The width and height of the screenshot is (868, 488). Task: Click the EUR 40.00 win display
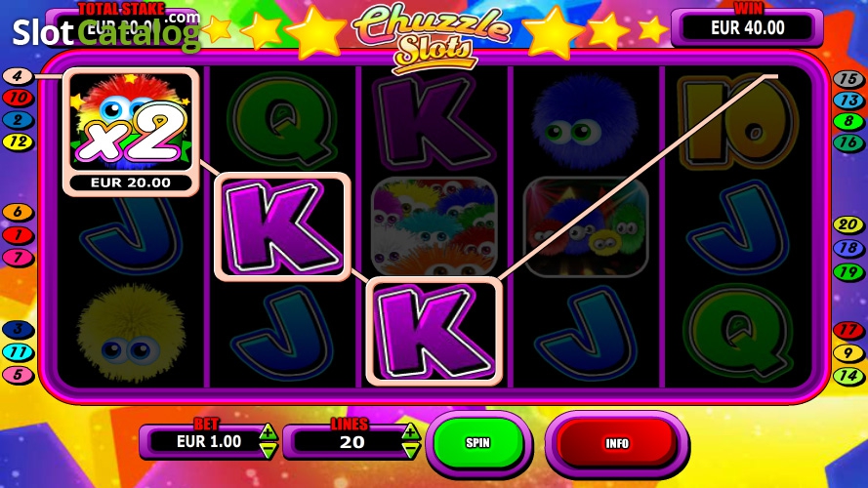(x=747, y=27)
